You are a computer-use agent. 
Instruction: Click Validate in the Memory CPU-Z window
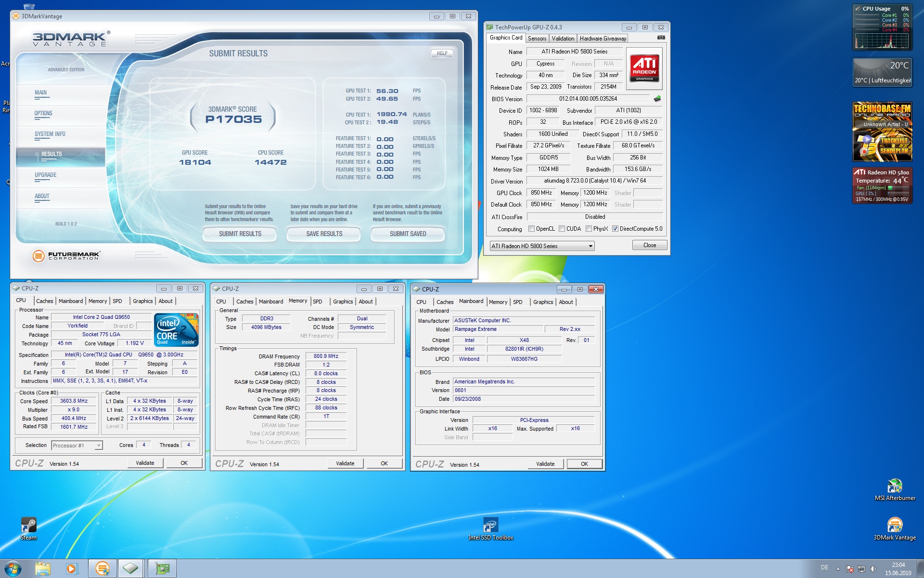(x=345, y=464)
